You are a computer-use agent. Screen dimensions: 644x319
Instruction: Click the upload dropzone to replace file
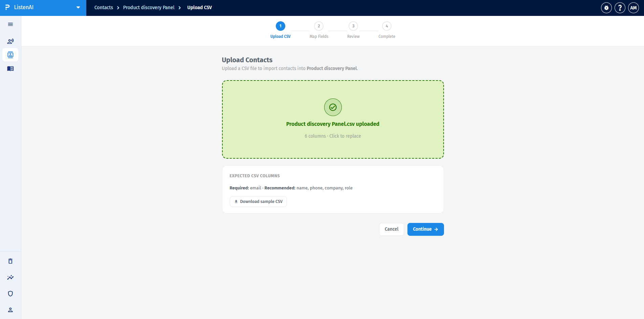pyautogui.click(x=333, y=119)
